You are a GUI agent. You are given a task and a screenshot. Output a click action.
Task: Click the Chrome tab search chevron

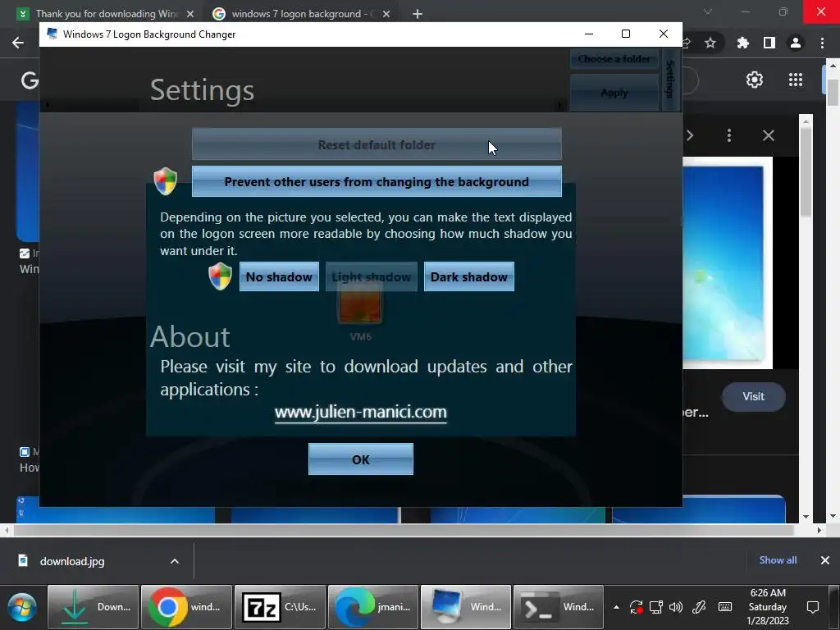pyautogui.click(x=708, y=11)
